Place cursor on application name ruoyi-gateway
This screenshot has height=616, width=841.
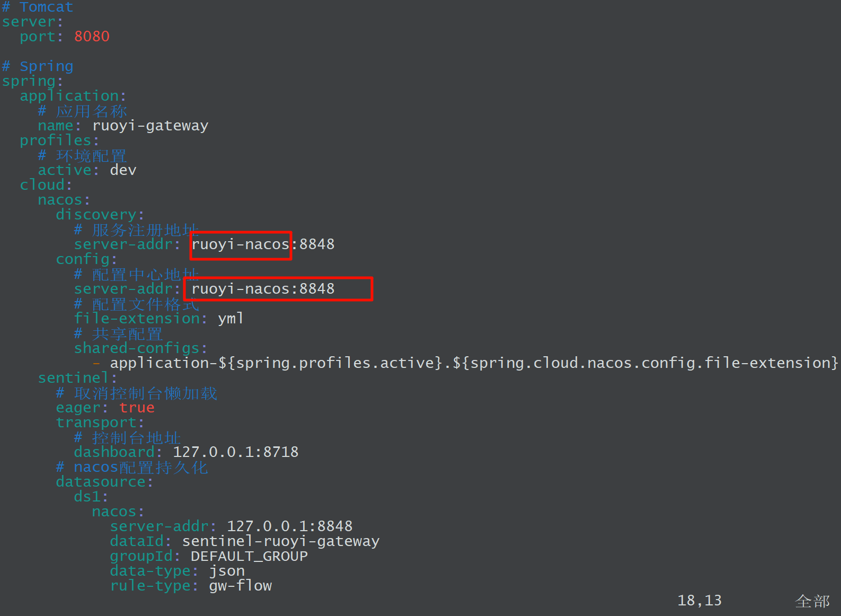point(150,126)
